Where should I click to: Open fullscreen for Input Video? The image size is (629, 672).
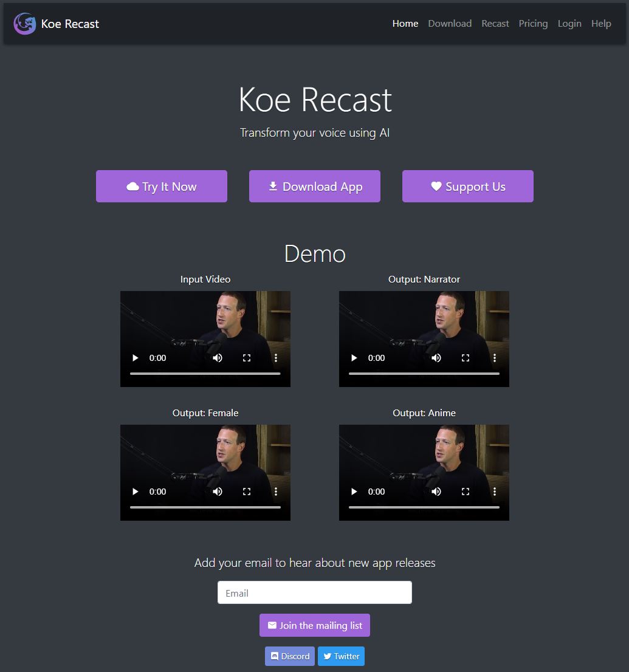(247, 358)
